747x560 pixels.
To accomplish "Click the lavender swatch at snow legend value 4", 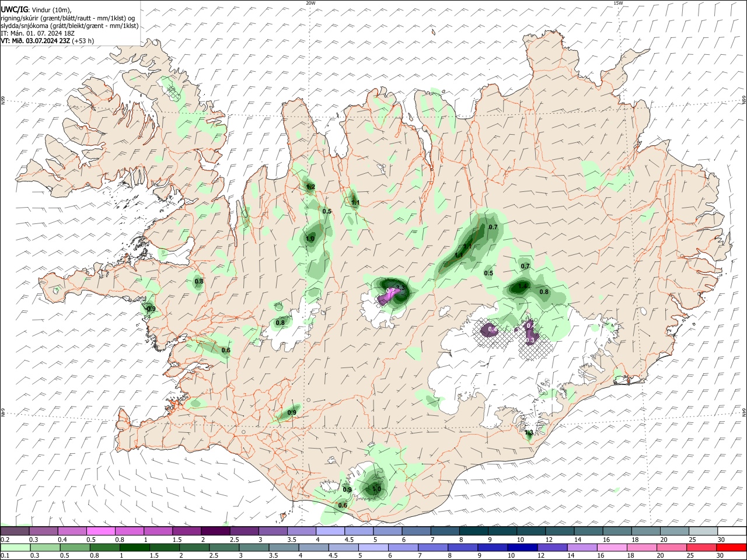I will click(330, 531).
